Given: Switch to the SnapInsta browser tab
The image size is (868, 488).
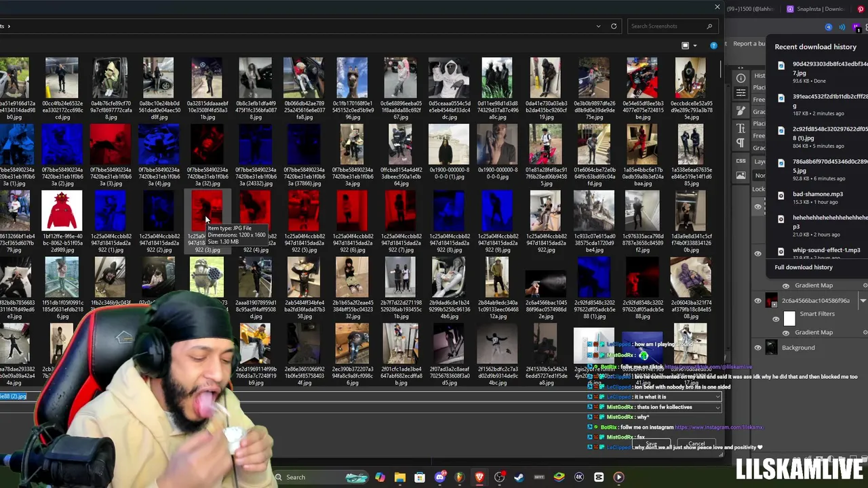Looking at the screenshot, I should (815, 9).
